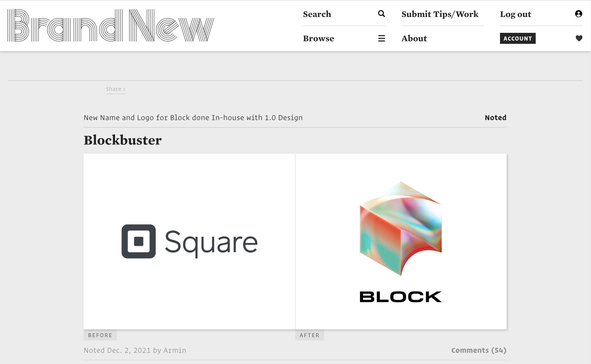Click the BEFORE label tag
This screenshot has height=364, width=591.
point(100,335)
